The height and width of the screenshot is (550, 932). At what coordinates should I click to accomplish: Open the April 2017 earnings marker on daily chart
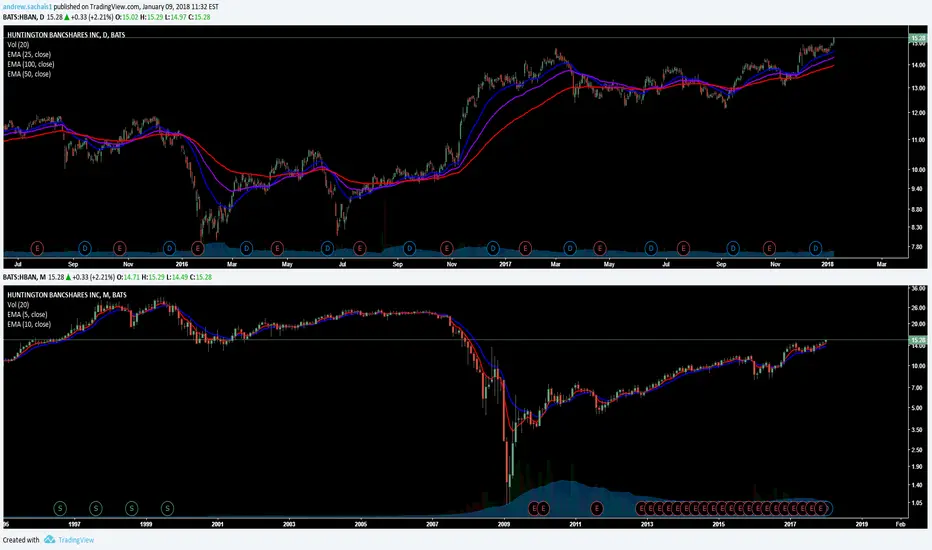(599, 248)
